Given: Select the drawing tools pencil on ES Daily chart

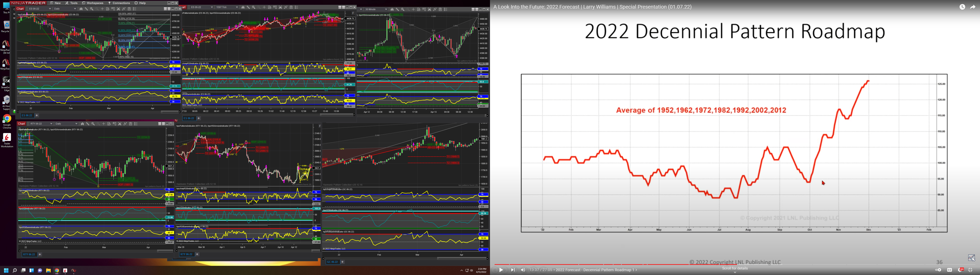Looking at the screenshot, I should tap(86, 9).
